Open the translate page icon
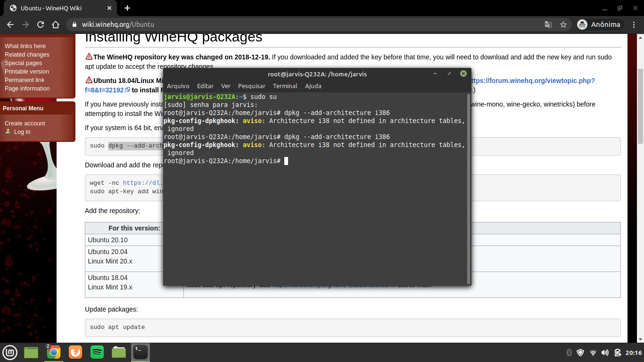 click(548, 25)
